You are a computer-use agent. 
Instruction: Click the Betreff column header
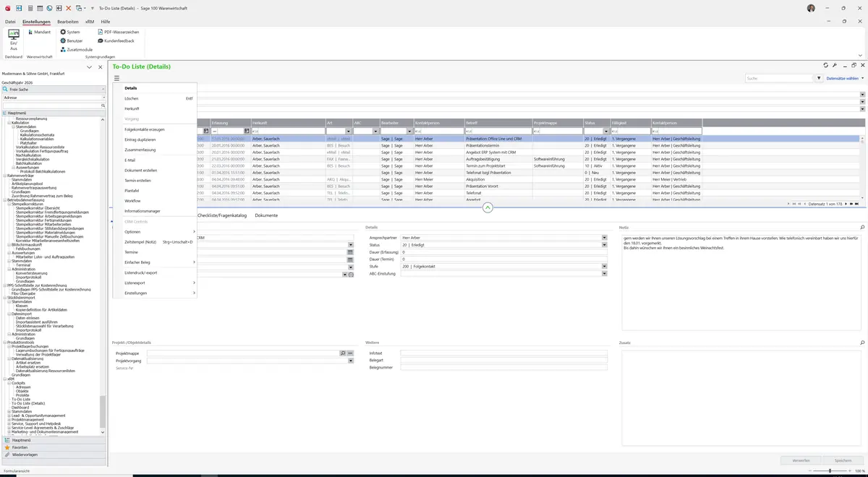pyautogui.click(x=498, y=123)
